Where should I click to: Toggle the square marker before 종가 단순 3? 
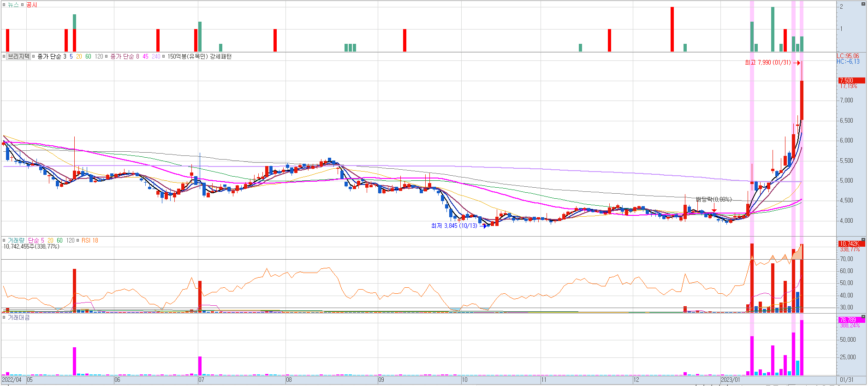(x=34, y=56)
